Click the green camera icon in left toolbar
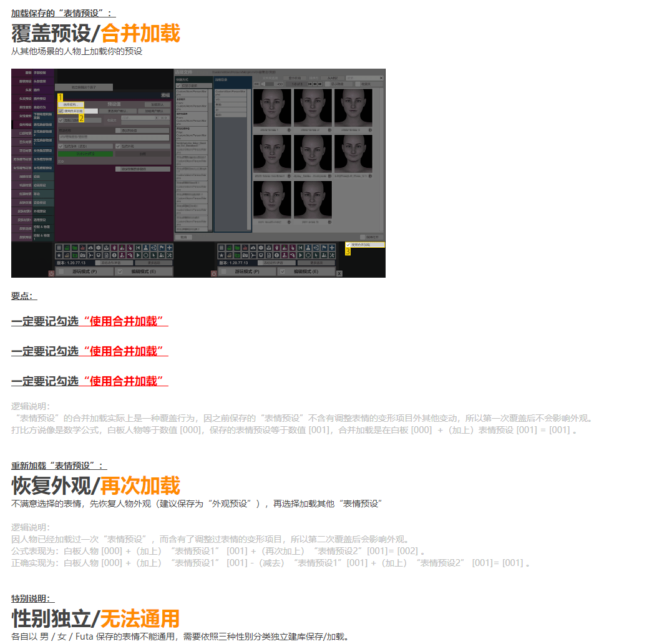Image resolution: width=667 pixels, height=644 pixels. (x=75, y=256)
